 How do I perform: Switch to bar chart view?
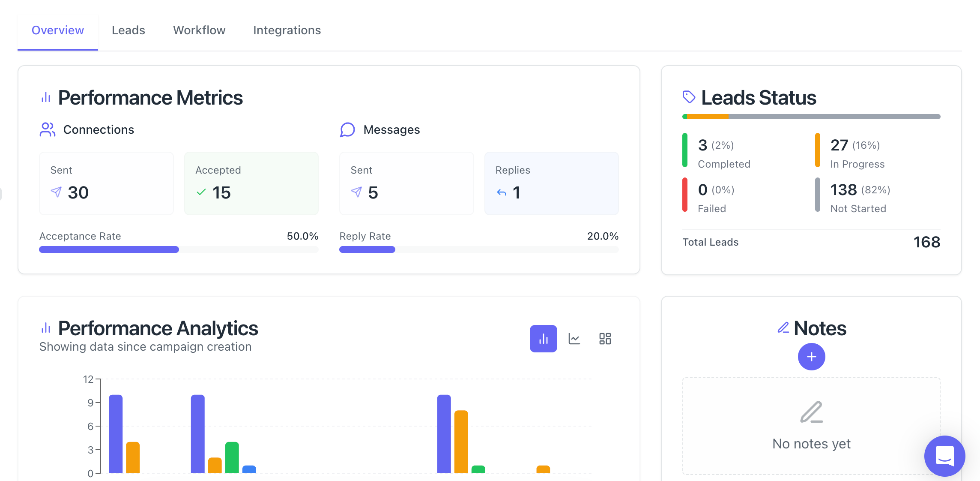543,339
